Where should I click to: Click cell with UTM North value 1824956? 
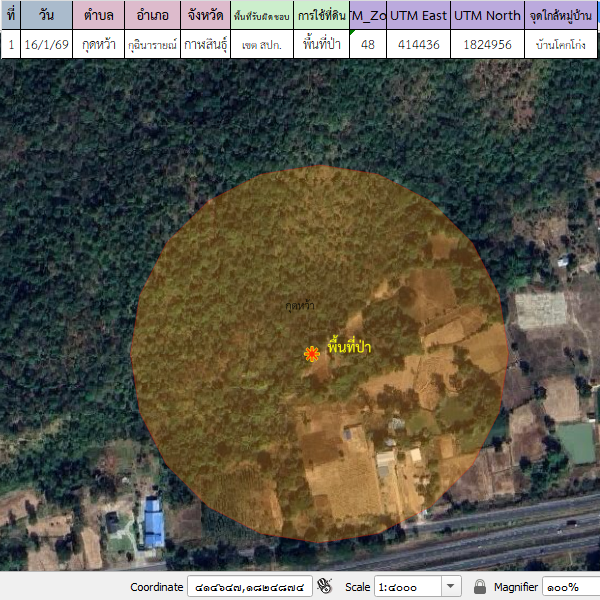tap(487, 44)
